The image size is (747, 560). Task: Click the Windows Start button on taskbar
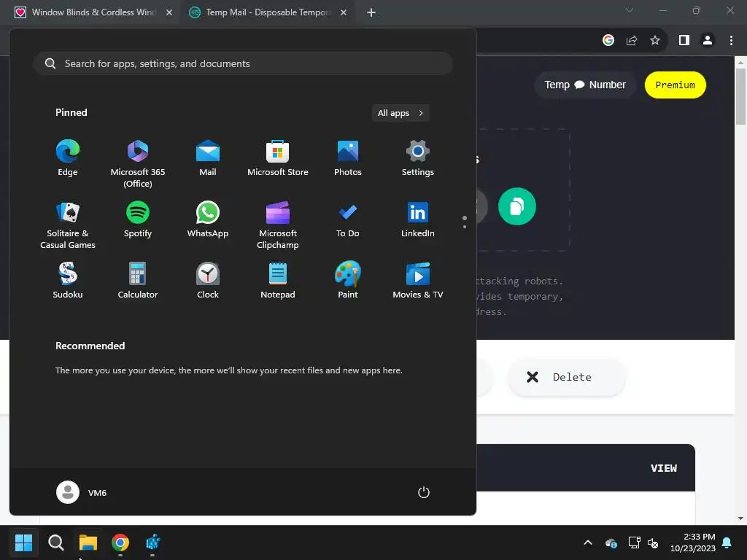coord(23,542)
